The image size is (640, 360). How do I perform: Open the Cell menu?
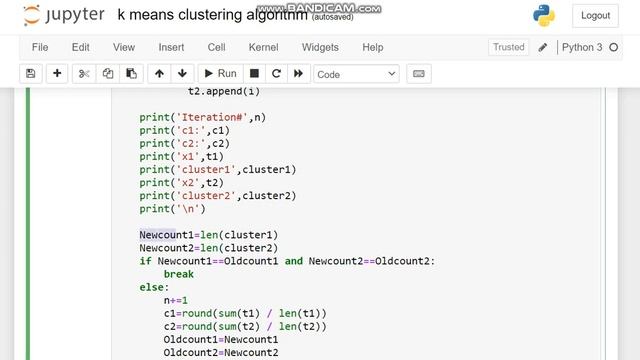(216, 47)
